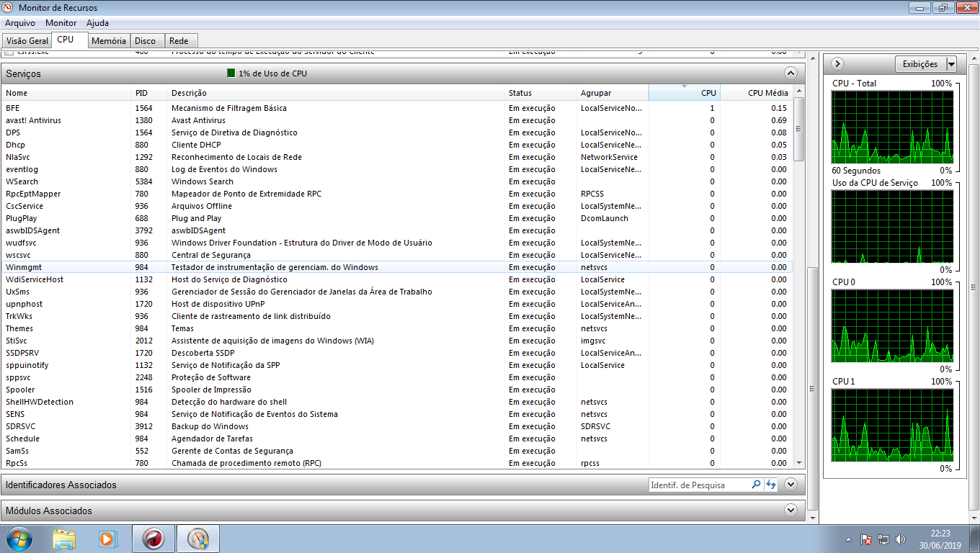The height and width of the screenshot is (553, 980).
Task: Sort by the CPU Média column header
Action: tap(756, 93)
